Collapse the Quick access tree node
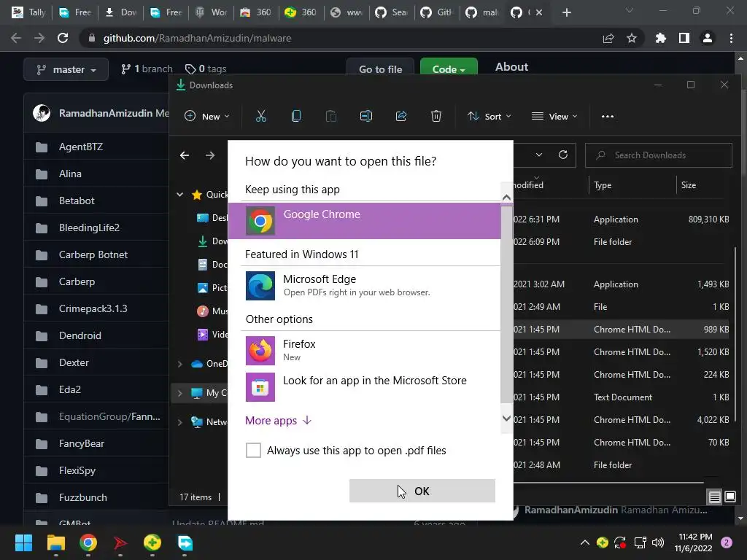Screen dimensions: 747x560 (x=180, y=194)
